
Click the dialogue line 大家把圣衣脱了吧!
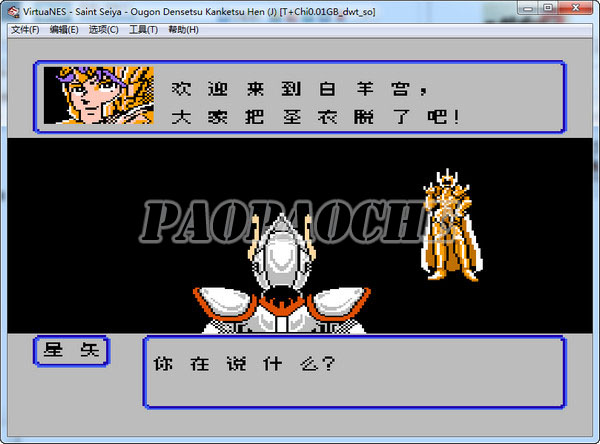click(x=315, y=117)
